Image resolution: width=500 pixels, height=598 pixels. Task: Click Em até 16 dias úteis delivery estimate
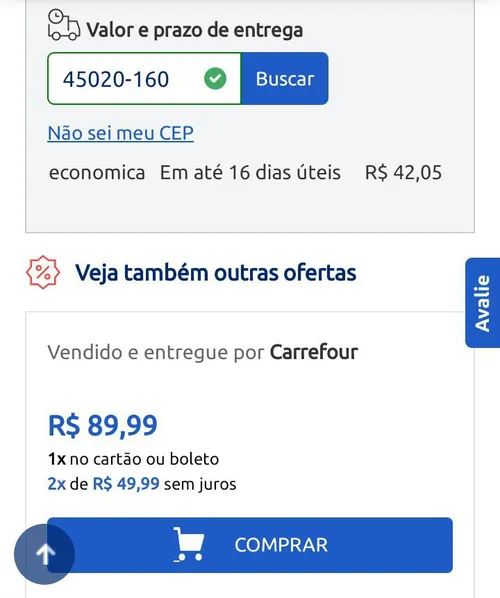click(x=250, y=172)
